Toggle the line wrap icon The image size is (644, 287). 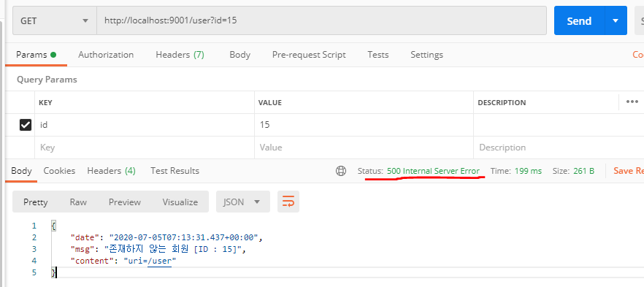coord(288,202)
